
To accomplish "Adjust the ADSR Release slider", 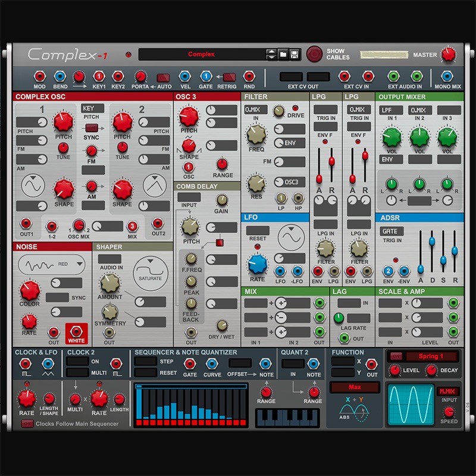I will pyautogui.click(x=455, y=252).
